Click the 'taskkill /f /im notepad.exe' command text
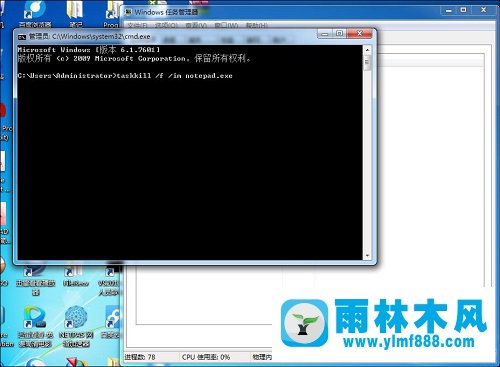 [x=174, y=76]
